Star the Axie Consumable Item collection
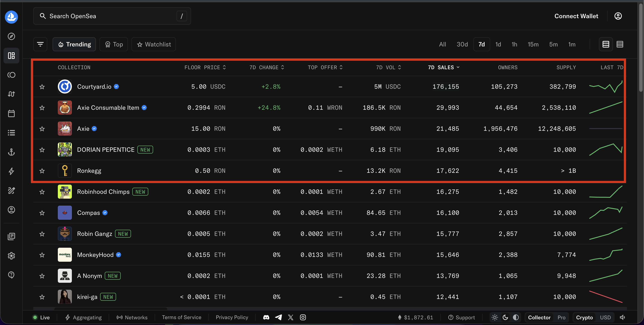Image resolution: width=644 pixels, height=325 pixels. click(x=42, y=108)
